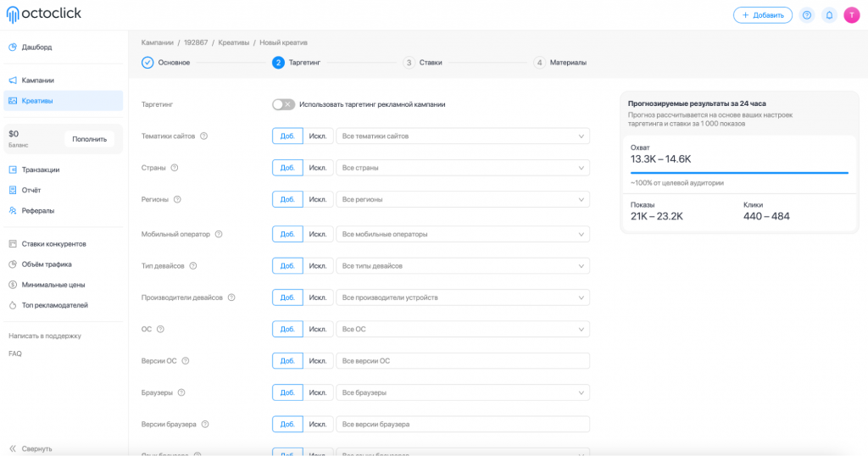Select Искл. for Мобильный оператор
Screen dimensions: 868x456
[x=318, y=234]
